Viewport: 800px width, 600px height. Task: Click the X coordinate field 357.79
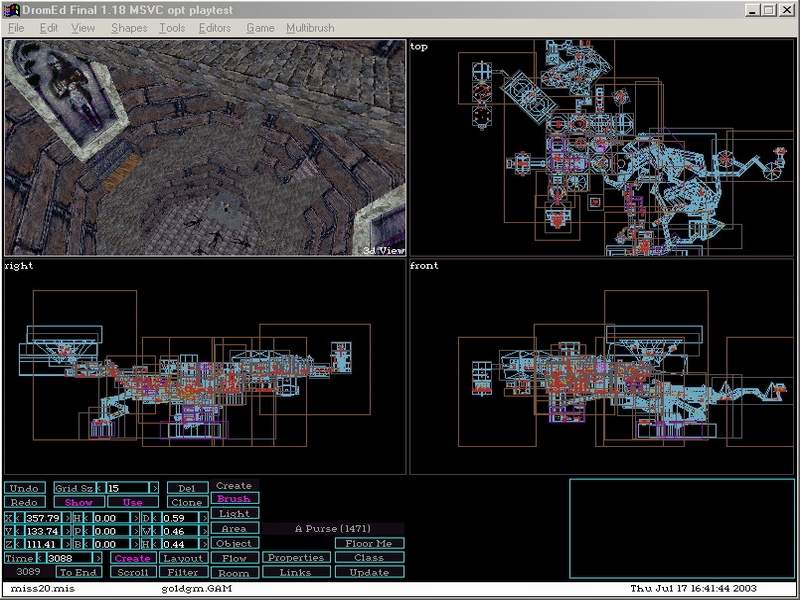point(42,518)
